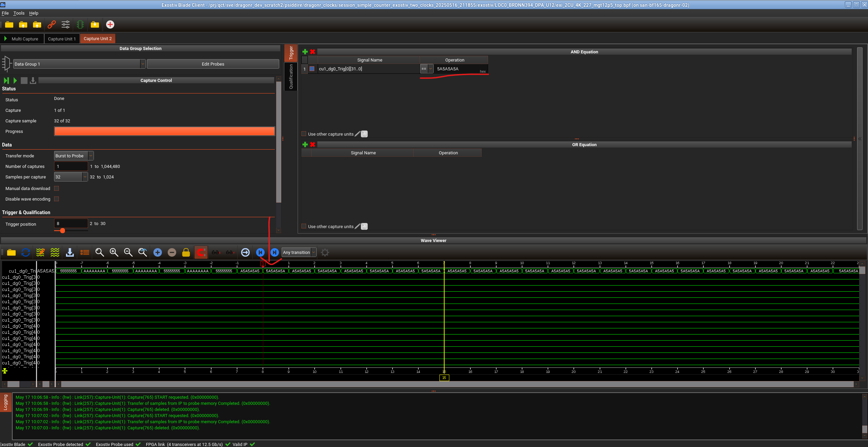The image size is (868, 447).
Task: Click the Trigger position slider handle
Action: pyautogui.click(x=63, y=231)
